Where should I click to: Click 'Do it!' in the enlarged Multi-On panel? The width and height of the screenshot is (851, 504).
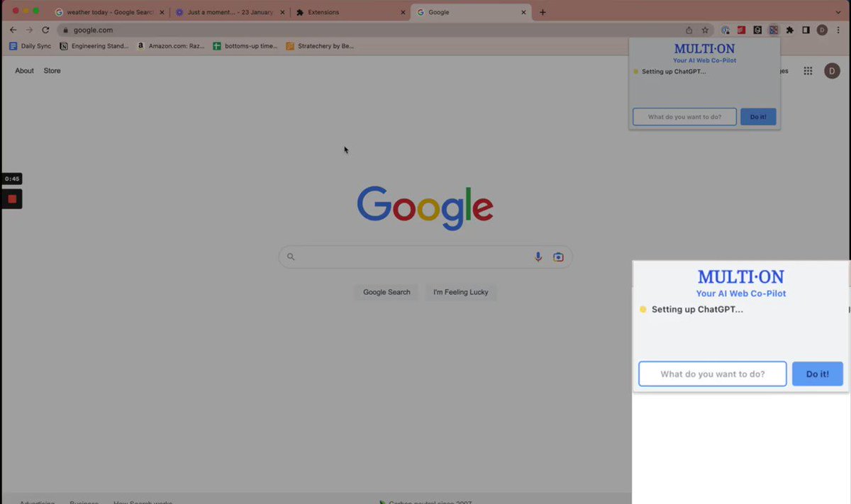point(818,374)
